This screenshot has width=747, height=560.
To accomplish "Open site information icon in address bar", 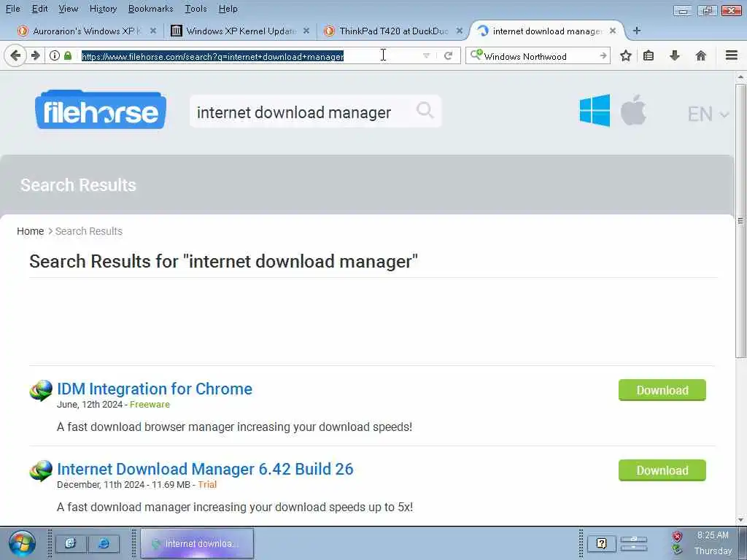I will coord(55,55).
